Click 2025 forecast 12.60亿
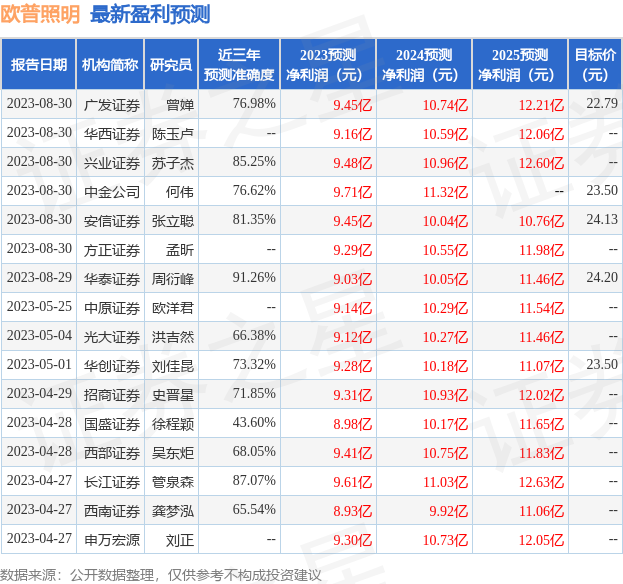 pyautogui.click(x=541, y=163)
